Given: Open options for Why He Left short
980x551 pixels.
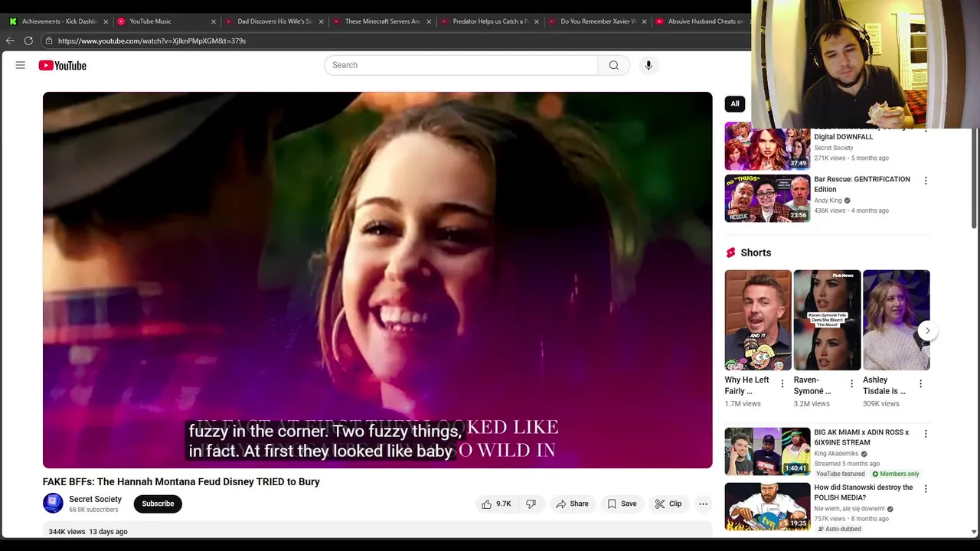Looking at the screenshot, I should tap(782, 384).
